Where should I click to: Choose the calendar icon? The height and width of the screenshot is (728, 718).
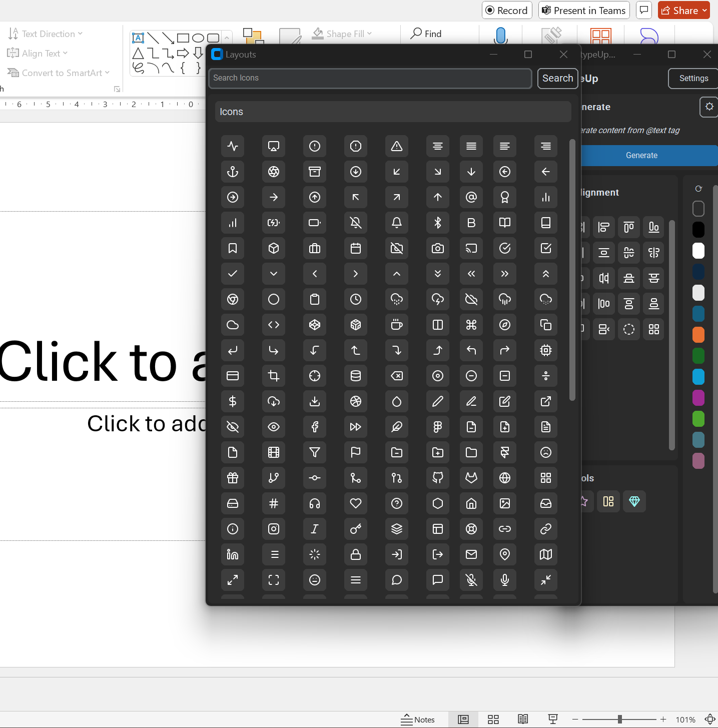[x=356, y=248]
